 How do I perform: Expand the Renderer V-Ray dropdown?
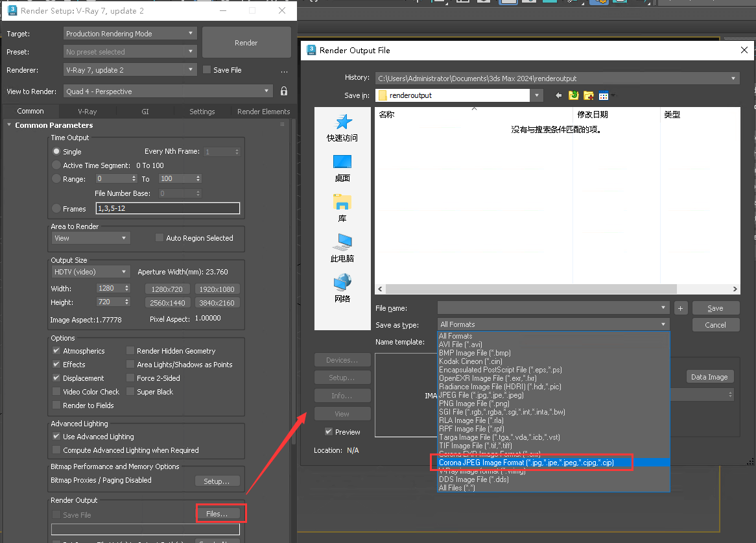tap(130, 70)
